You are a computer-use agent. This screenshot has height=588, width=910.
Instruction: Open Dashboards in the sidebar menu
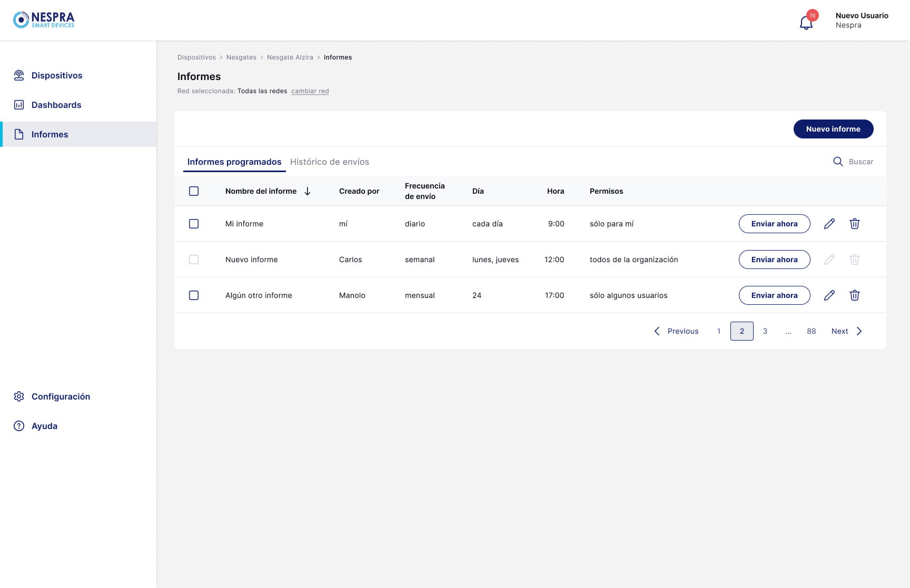56,105
